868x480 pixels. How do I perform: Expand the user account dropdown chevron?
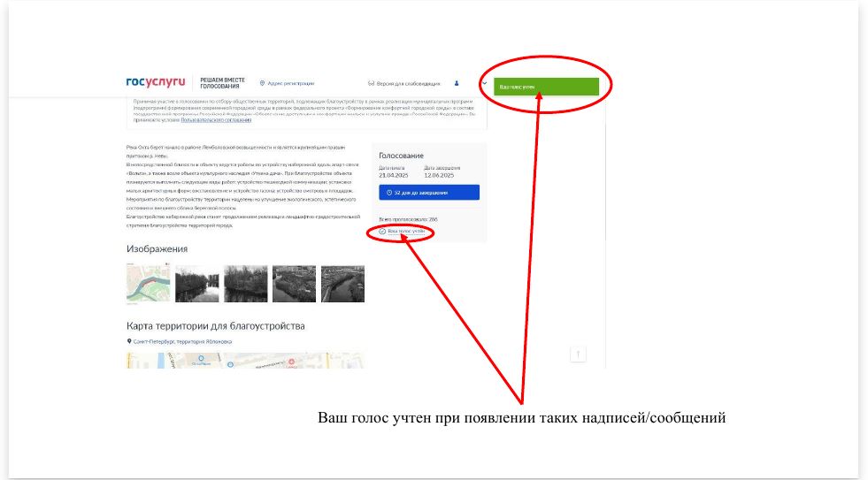coord(484,83)
